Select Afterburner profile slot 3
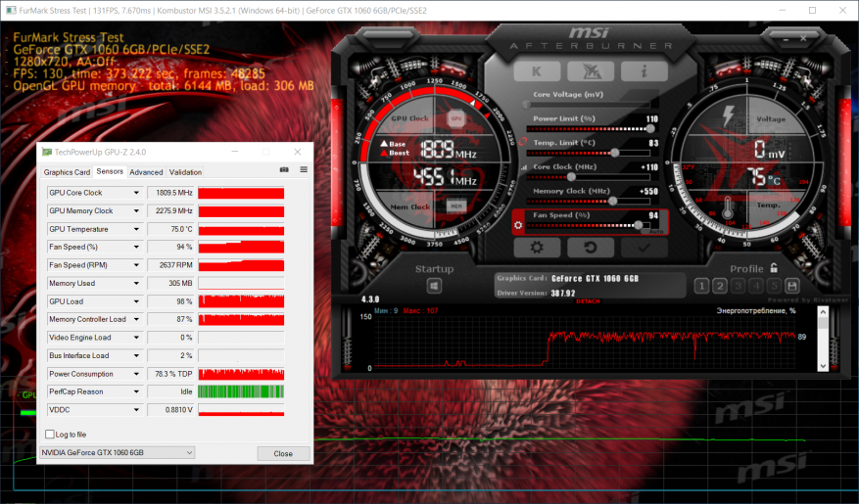The width and height of the screenshot is (859, 504). point(738,286)
